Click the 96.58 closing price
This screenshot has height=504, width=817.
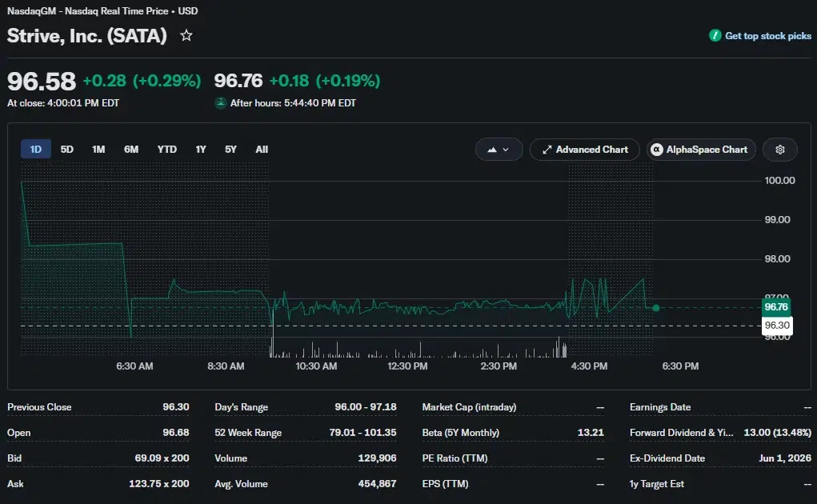[x=42, y=82]
